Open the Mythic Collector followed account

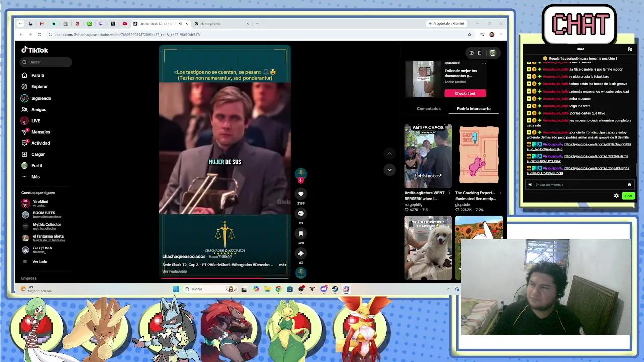(x=41, y=226)
